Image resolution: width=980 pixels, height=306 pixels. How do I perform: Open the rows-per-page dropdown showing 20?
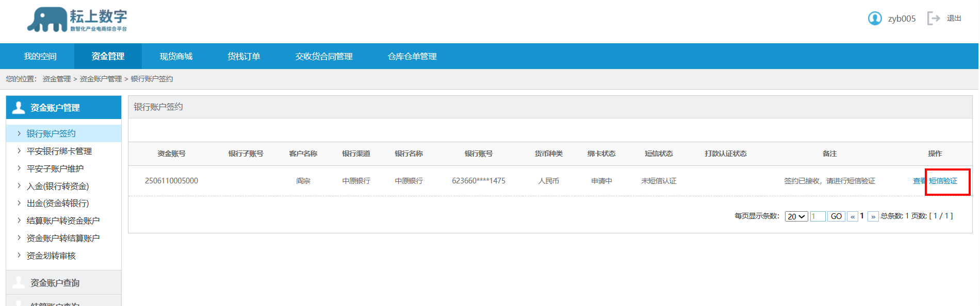[796, 216]
